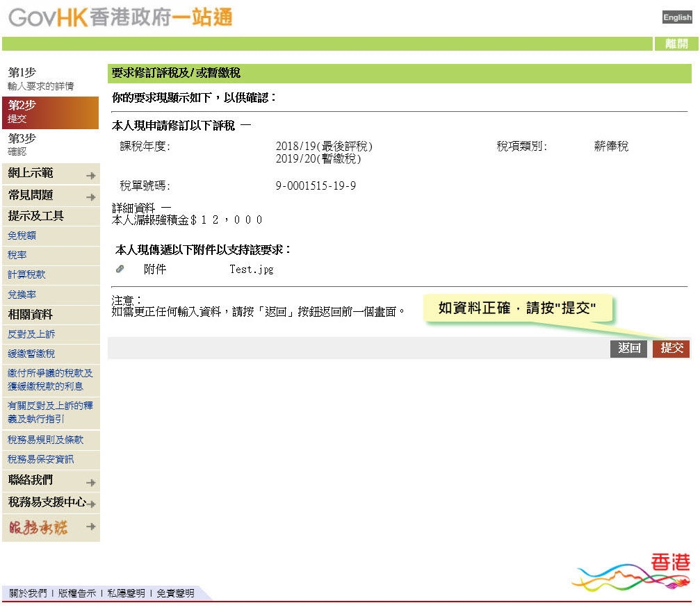Open the 私隱聲明 footer link
This screenshot has height=612, width=700.
point(126,593)
